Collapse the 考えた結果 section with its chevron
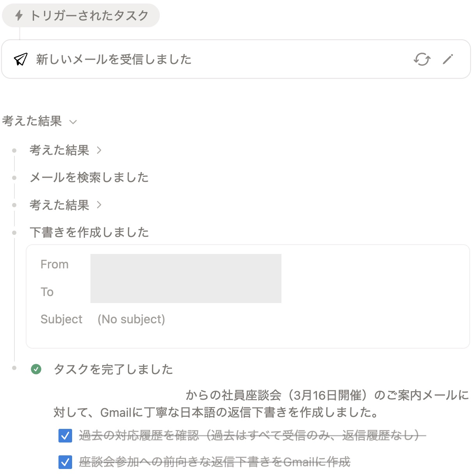The width and height of the screenshot is (474, 476). [74, 122]
